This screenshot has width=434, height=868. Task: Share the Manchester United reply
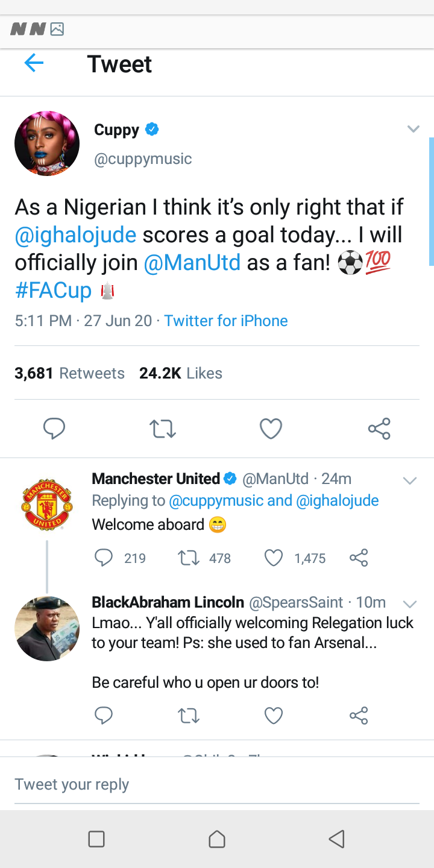coord(359,558)
